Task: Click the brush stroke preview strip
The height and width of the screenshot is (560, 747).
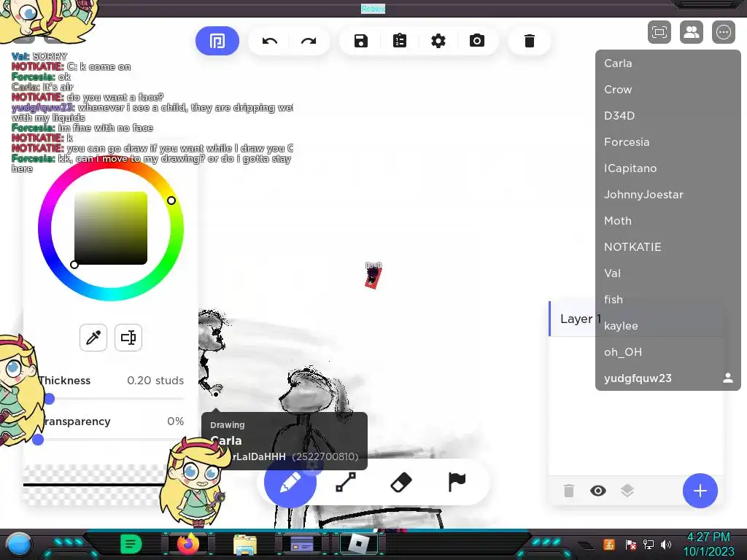Action: point(96,485)
